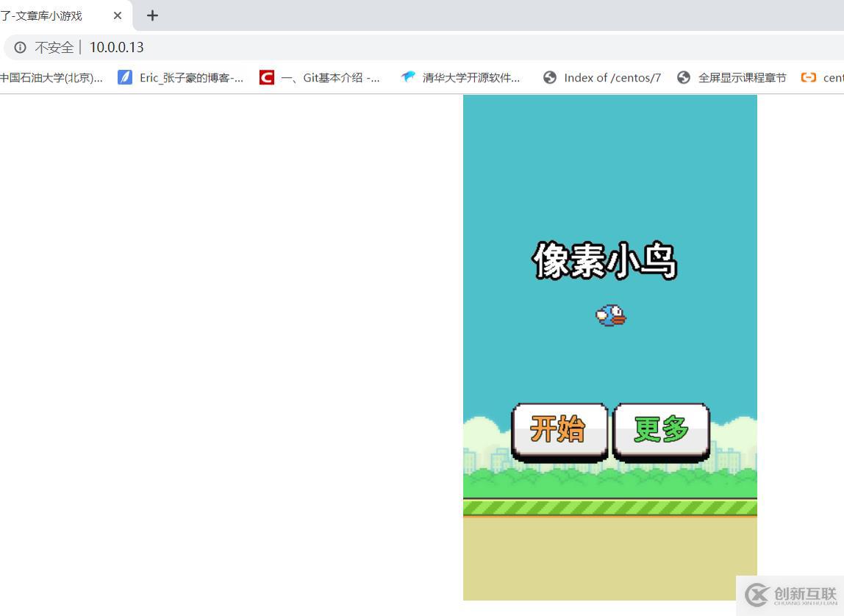Click the red CSDN icon on Git基本介绍 bookmark

(265, 77)
